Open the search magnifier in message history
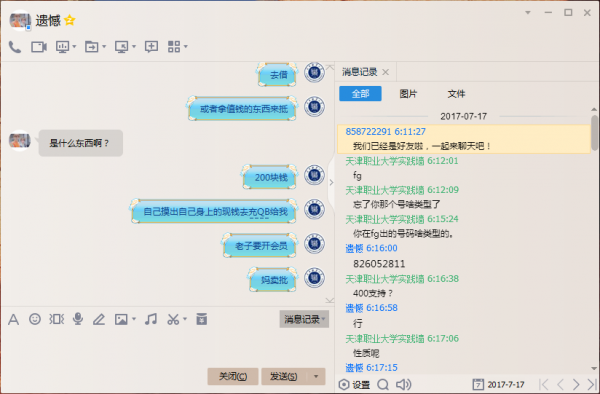The width and height of the screenshot is (600, 394). (383, 384)
